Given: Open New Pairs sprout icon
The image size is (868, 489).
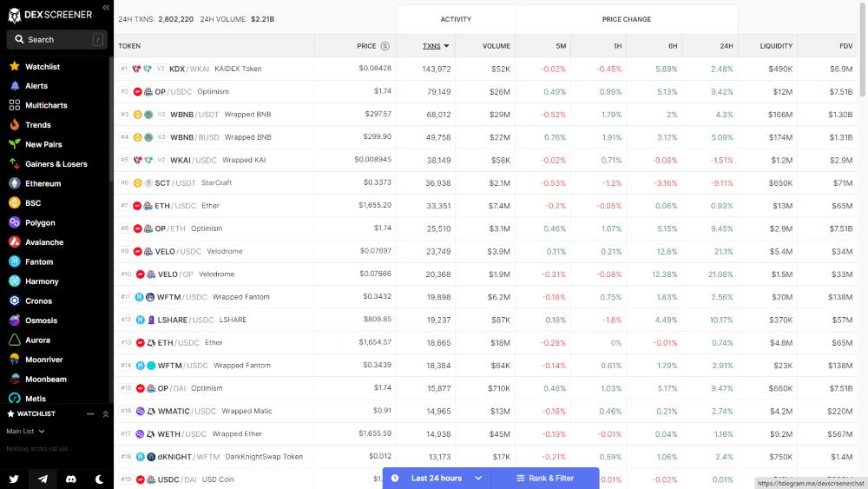Looking at the screenshot, I should 15,144.
